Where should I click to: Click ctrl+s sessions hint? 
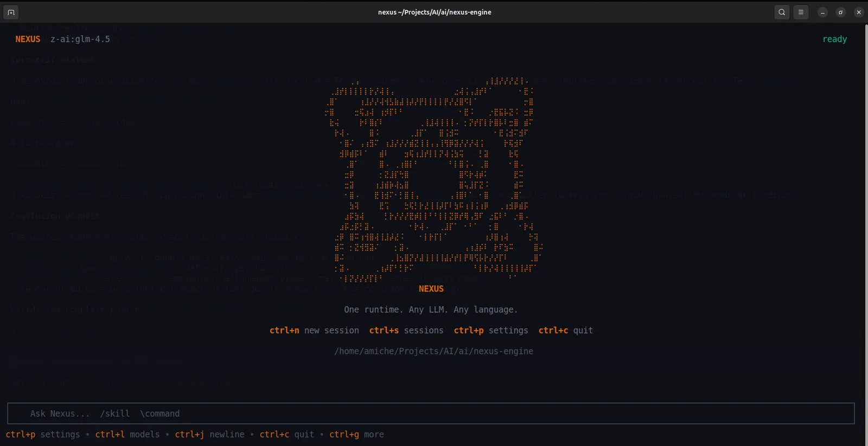(x=406, y=331)
